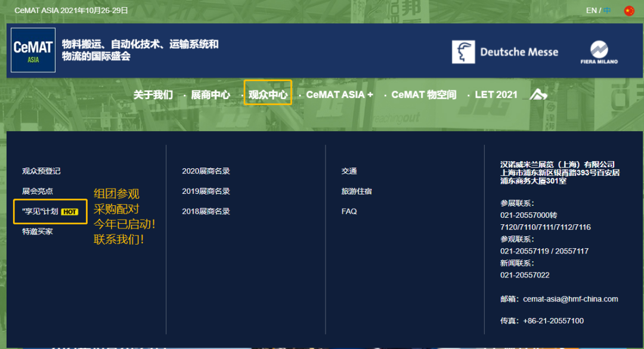The height and width of the screenshot is (349, 644).
Task: Click the icon after LET 2021
Action: click(538, 95)
